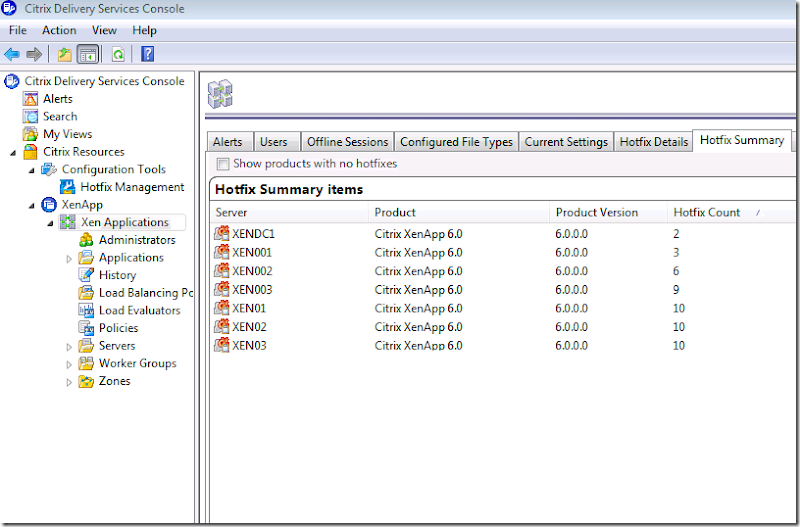Switch to the Configured File Types tab
Viewport: 800px width, 527px height.
(456, 142)
